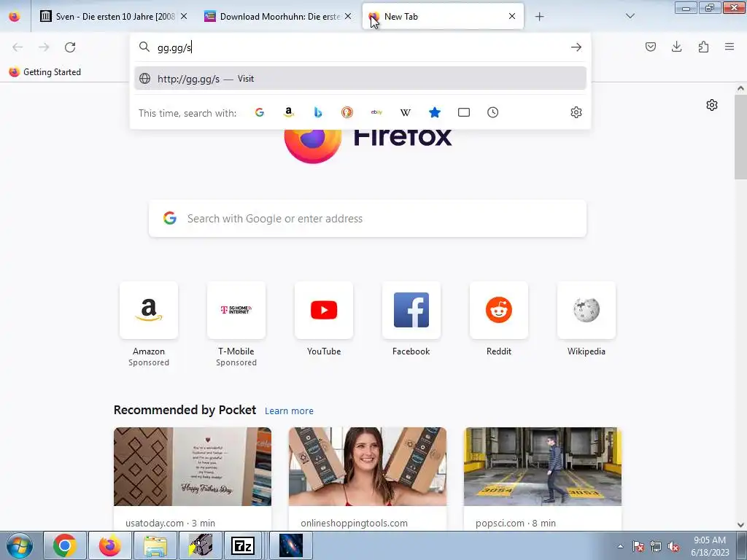Expand the list all tabs chevron
The width and height of the screenshot is (747, 560).
[x=630, y=16]
